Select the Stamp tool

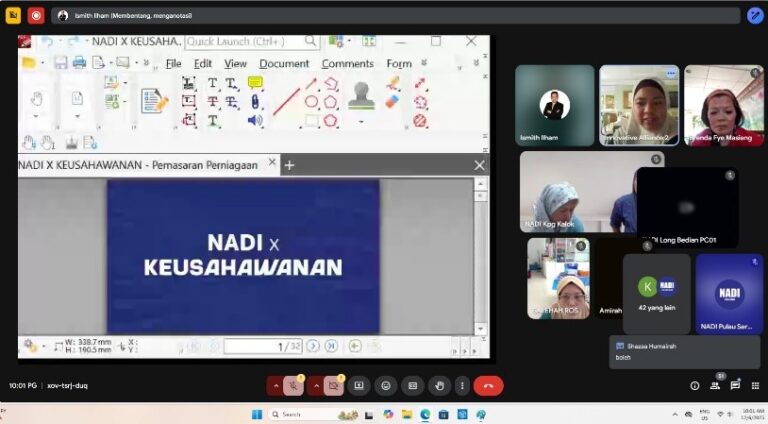coord(361,95)
